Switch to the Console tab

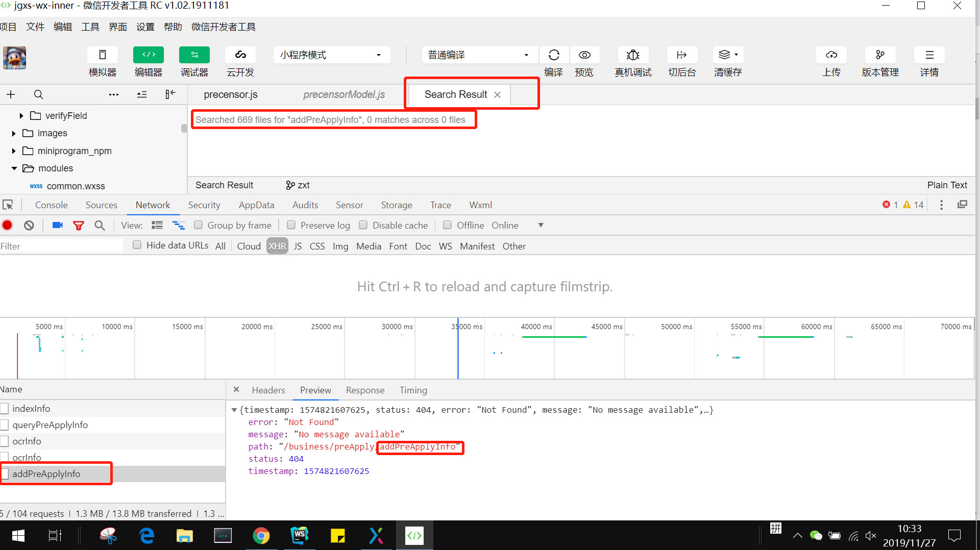pyautogui.click(x=51, y=205)
